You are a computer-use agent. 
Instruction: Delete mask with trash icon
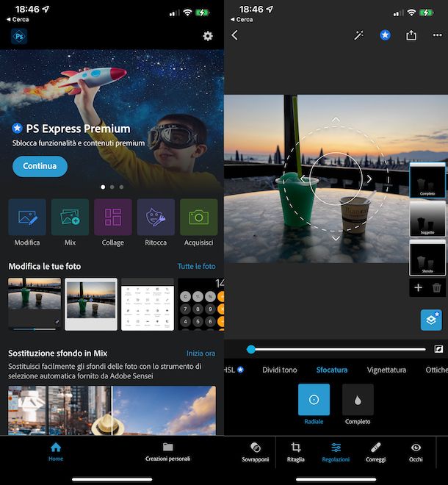coord(436,287)
